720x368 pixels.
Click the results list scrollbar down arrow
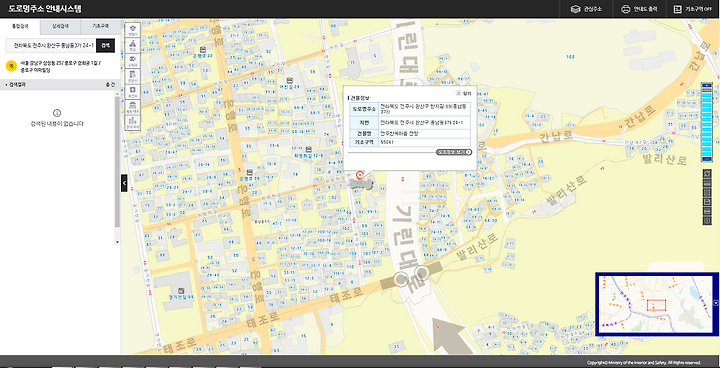click(118, 242)
